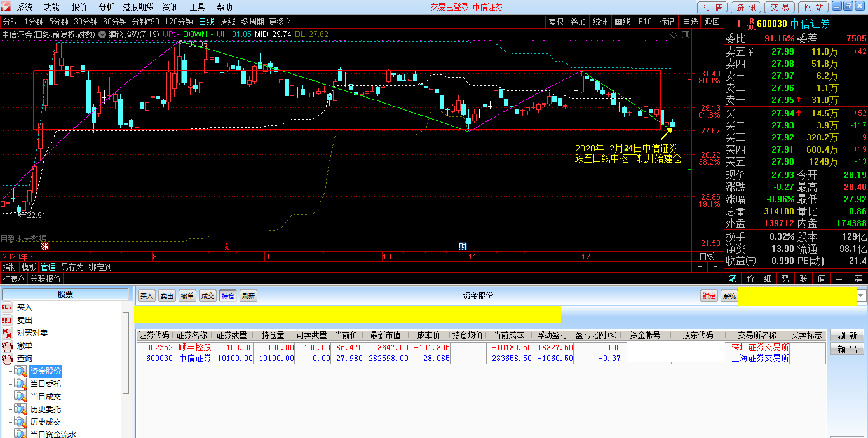Toggle 叠加 overlay on the chart
This screenshot has height=438, width=868.
click(x=578, y=22)
